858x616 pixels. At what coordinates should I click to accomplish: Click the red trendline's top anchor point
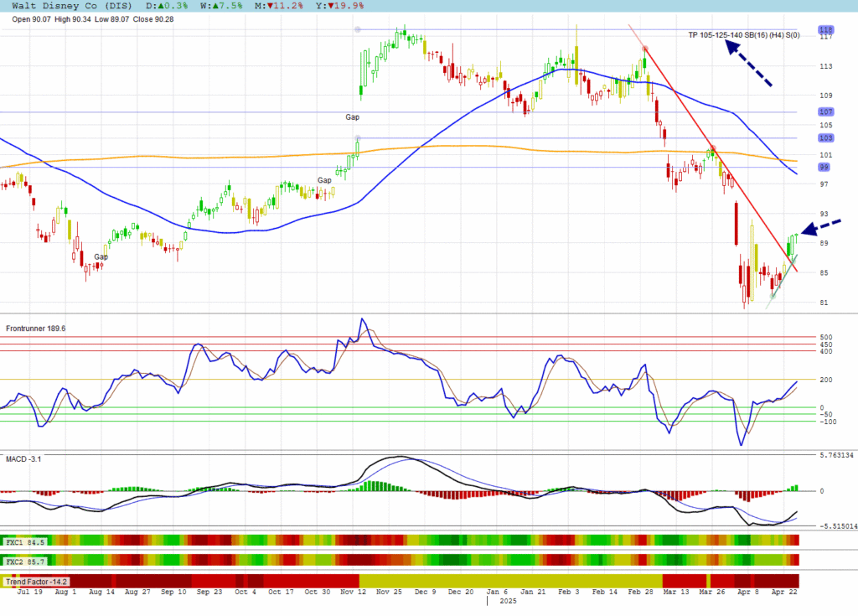click(x=645, y=49)
